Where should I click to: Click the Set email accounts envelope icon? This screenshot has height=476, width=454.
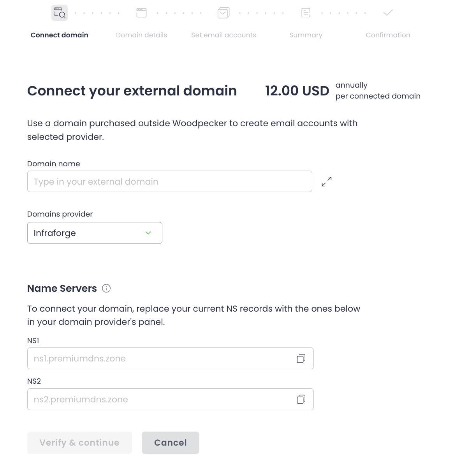223,13
